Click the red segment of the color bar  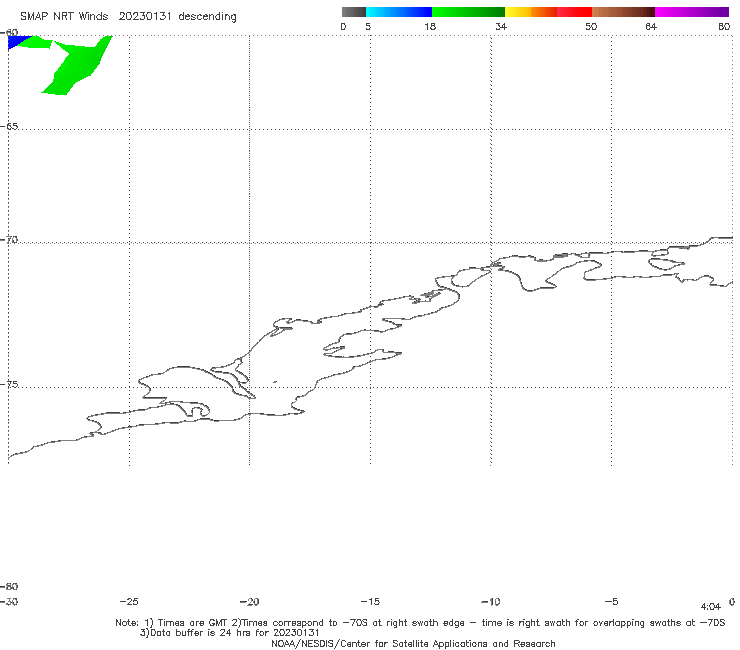(574, 12)
